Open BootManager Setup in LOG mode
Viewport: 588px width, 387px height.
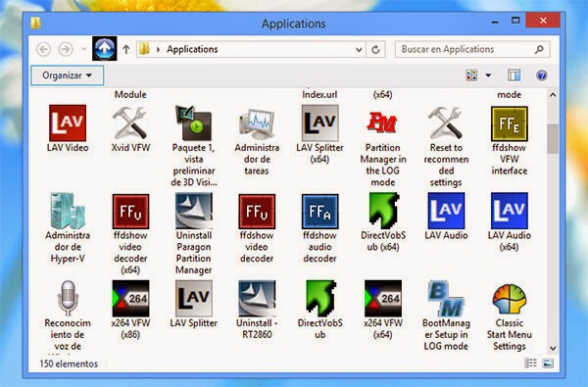pos(446,299)
